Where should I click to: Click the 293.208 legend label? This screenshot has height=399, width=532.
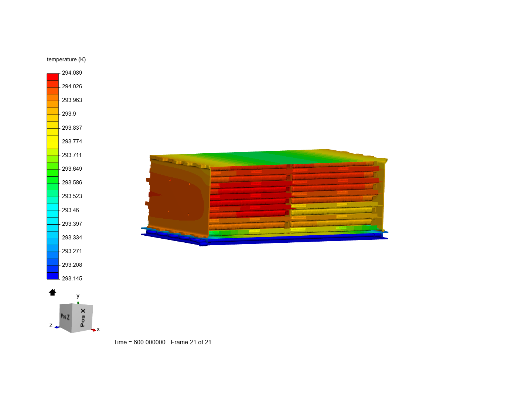coord(72,265)
